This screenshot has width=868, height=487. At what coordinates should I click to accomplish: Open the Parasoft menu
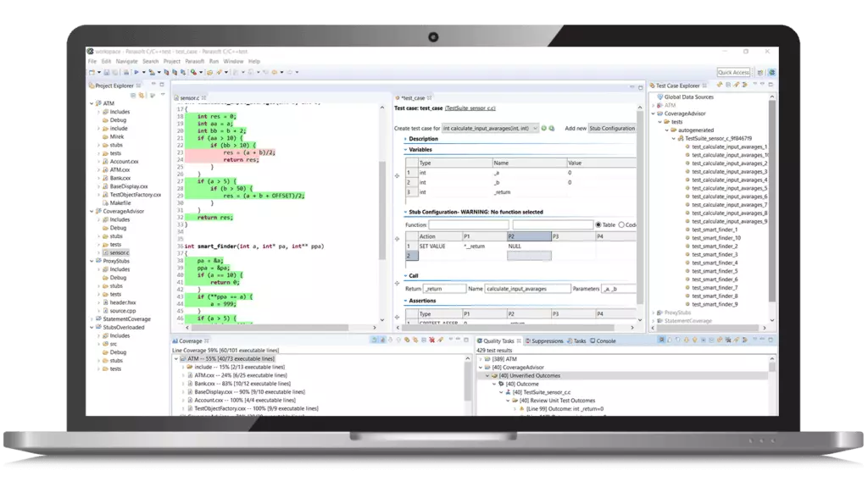195,62
